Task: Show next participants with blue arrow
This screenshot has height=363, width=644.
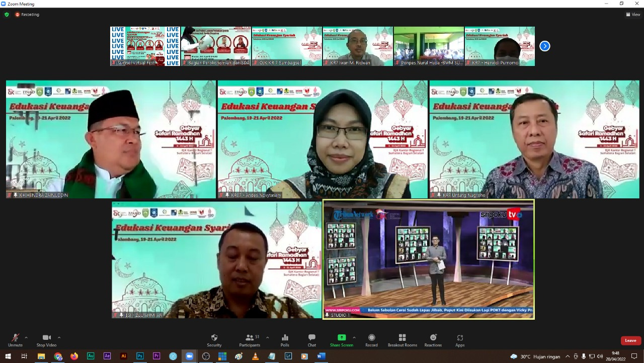Action: pos(544,46)
